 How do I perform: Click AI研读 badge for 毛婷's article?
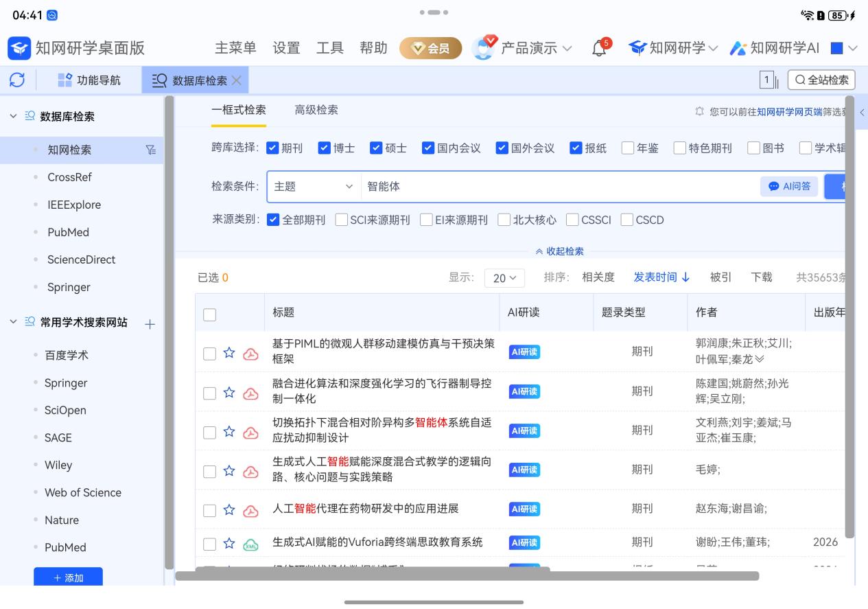click(524, 470)
